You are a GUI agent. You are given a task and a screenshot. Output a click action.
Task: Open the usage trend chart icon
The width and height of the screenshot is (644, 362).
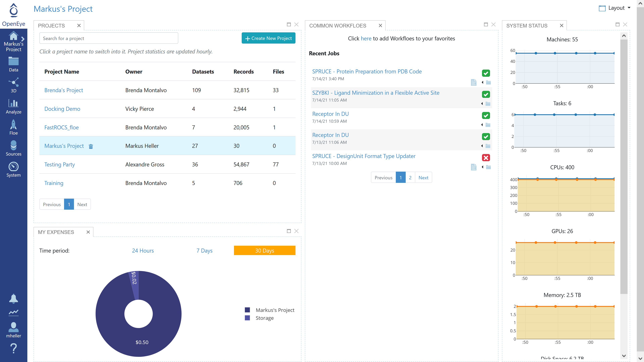pyautogui.click(x=13, y=313)
